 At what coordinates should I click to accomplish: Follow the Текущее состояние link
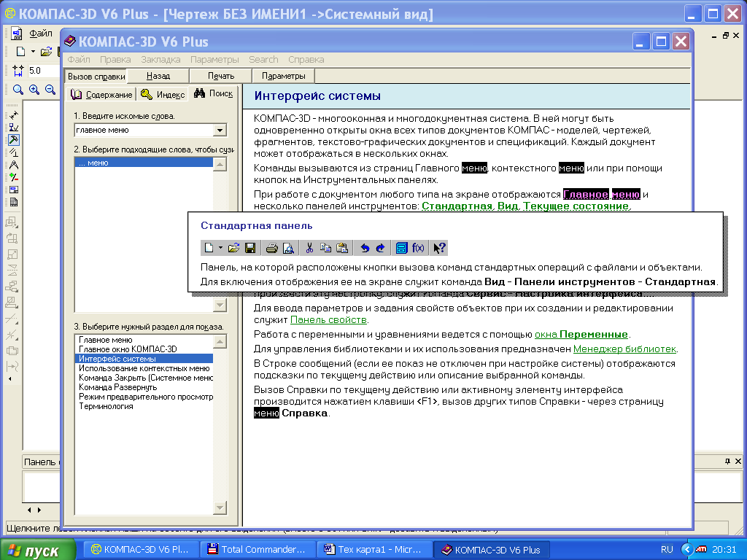pyautogui.click(x=576, y=206)
